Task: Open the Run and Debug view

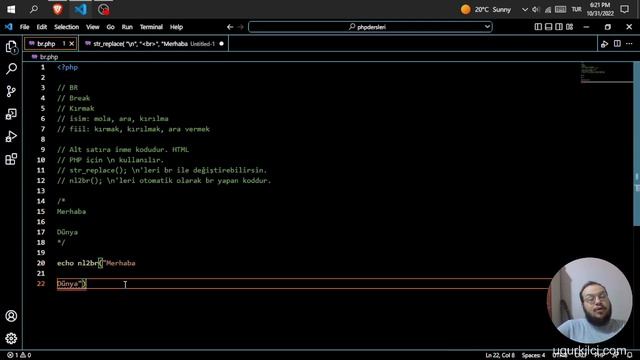Action: pos(11,136)
